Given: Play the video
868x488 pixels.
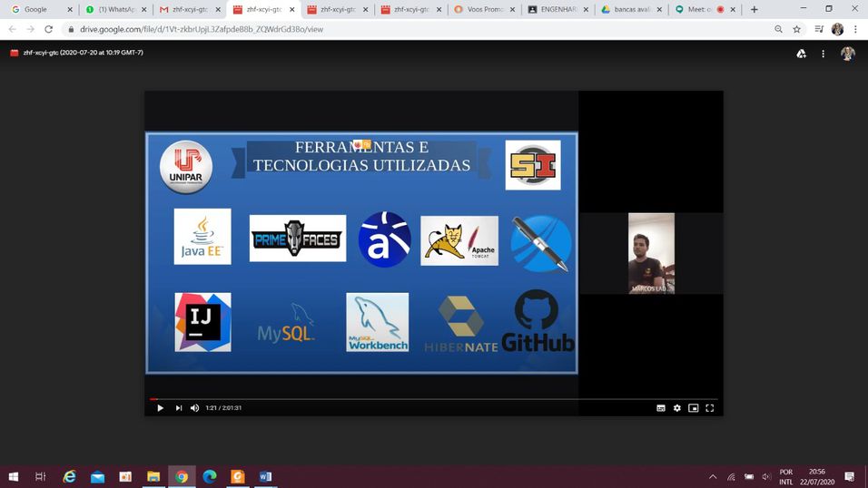Looking at the screenshot, I should [x=160, y=408].
